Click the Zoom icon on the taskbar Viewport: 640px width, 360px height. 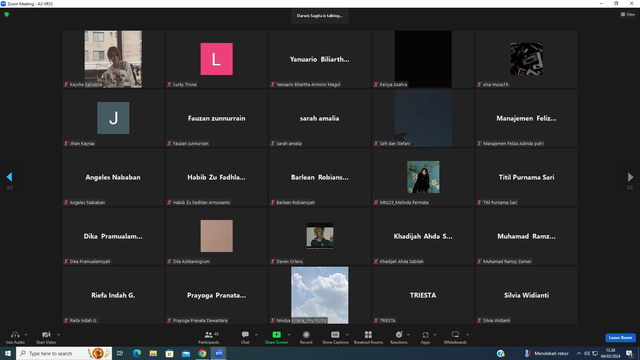tap(219, 353)
